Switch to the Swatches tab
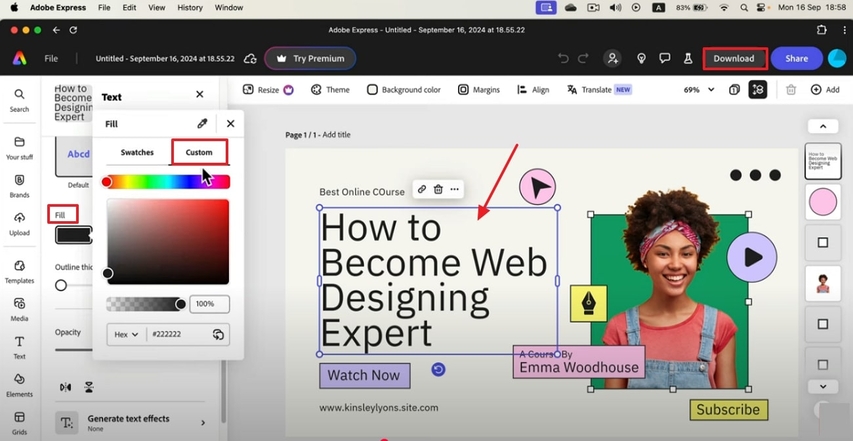Viewport: 853px width, 441px height. point(137,152)
